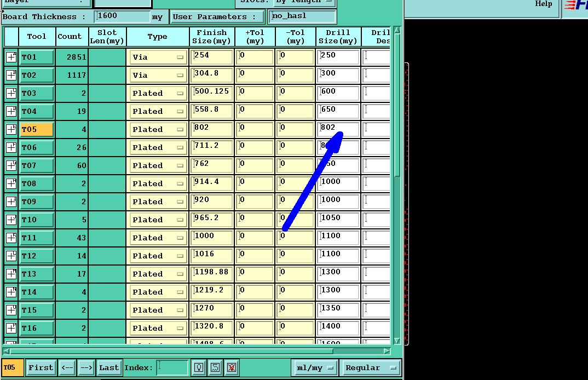The width and height of the screenshot is (588, 380).
Task: Click the count 2851 cell for T01
Action: (x=72, y=57)
